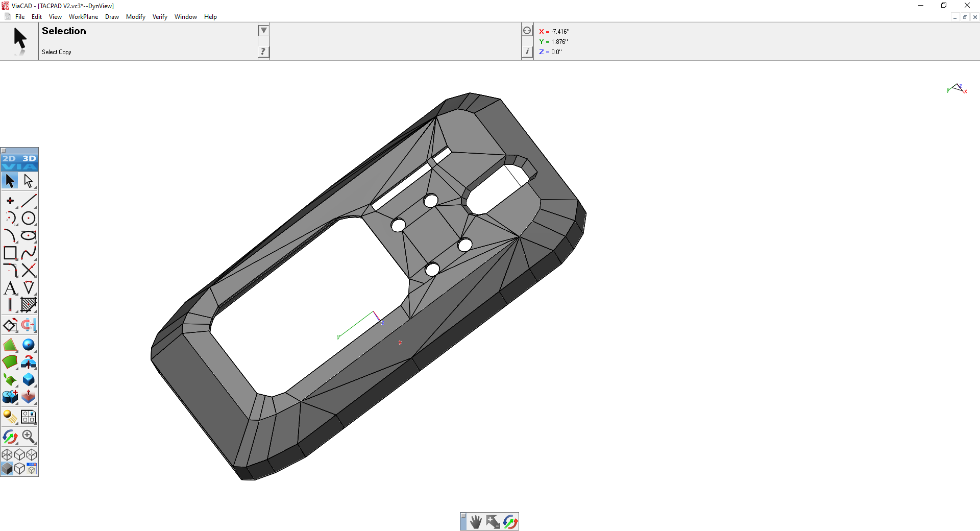Pick the three-point Arc tool
Viewport: 980px width, 531px height.
coord(10,218)
